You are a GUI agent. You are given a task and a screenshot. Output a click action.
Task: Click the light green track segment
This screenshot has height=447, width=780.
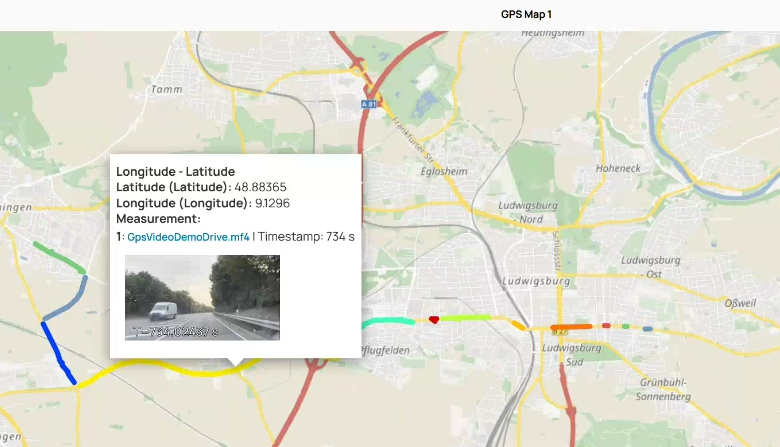click(465, 317)
